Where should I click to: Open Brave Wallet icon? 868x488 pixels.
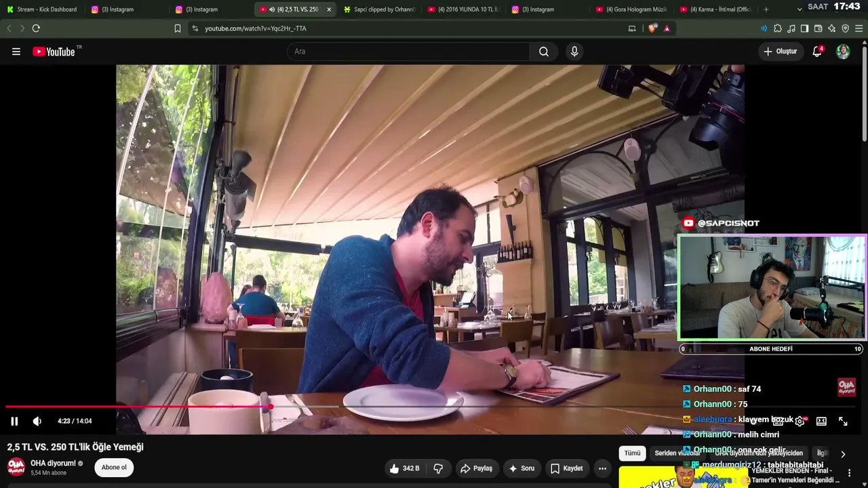click(818, 28)
